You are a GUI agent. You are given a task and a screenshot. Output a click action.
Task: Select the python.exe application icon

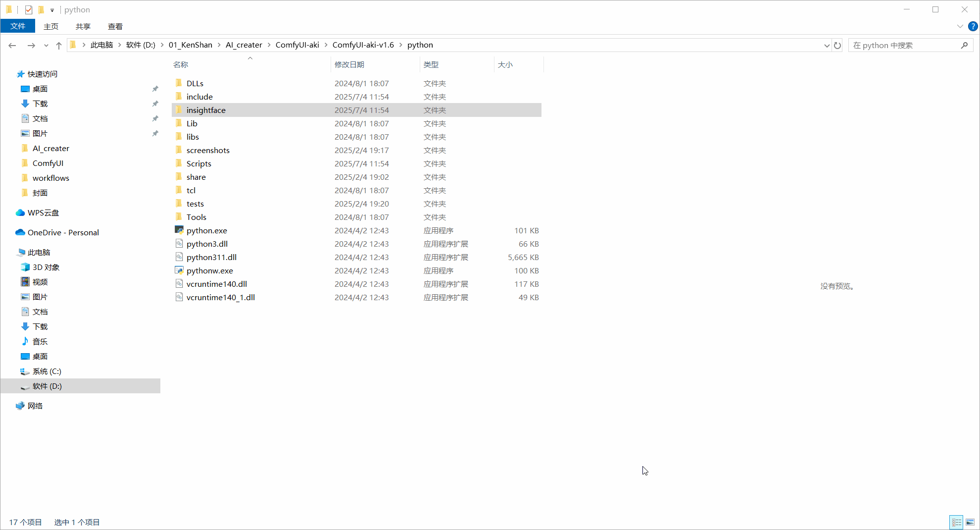[179, 230]
